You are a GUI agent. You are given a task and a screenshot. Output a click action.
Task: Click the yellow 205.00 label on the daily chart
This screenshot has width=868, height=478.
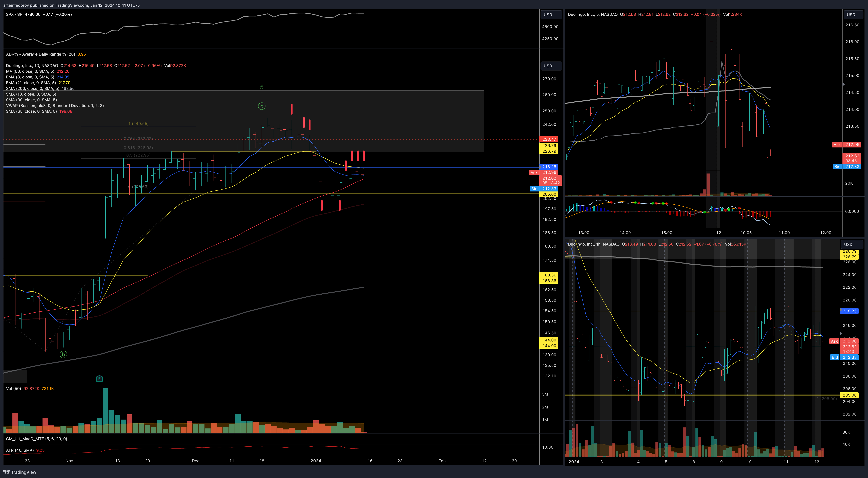tap(549, 194)
